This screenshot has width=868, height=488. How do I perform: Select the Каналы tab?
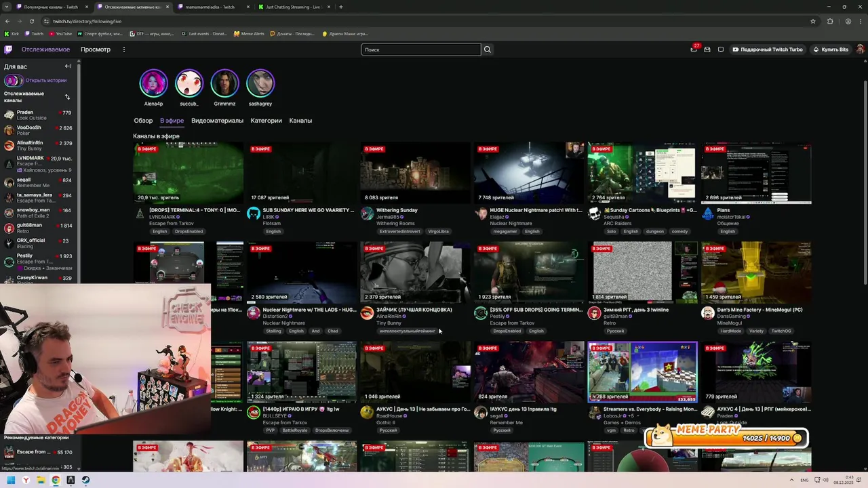click(300, 121)
